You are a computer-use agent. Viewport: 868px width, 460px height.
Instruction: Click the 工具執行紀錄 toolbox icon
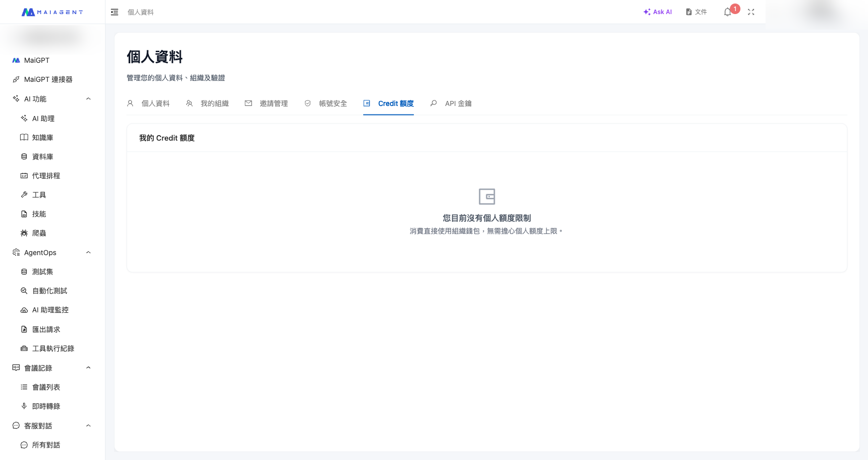(x=24, y=349)
